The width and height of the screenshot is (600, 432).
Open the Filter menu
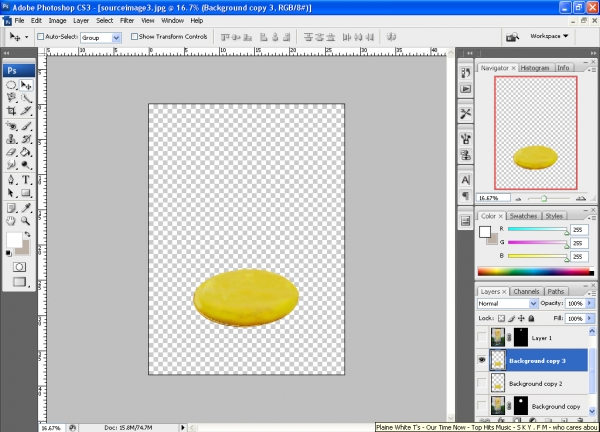tap(127, 21)
